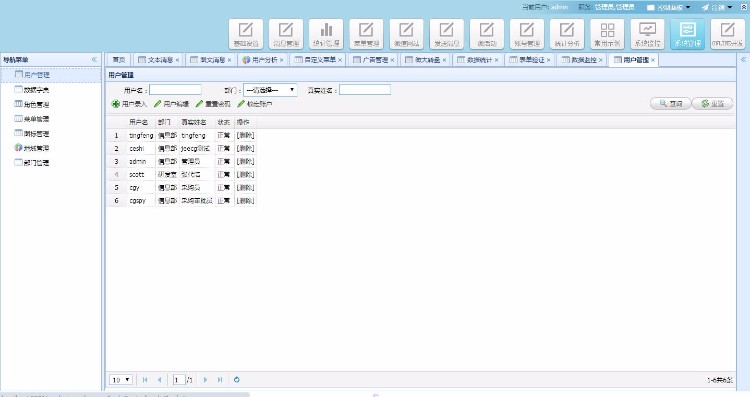Delete the ceshi user row
This screenshot has height=397, width=750.
245,148
